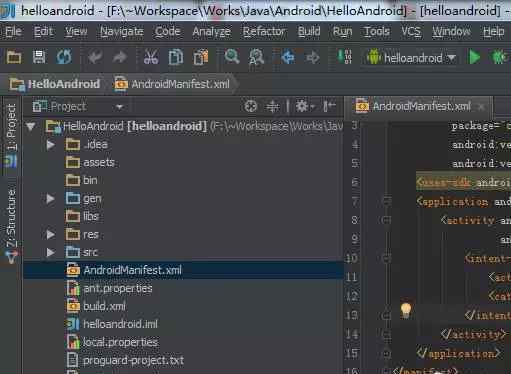Open the Tools menu
511x374 pixels.
pos(377,32)
